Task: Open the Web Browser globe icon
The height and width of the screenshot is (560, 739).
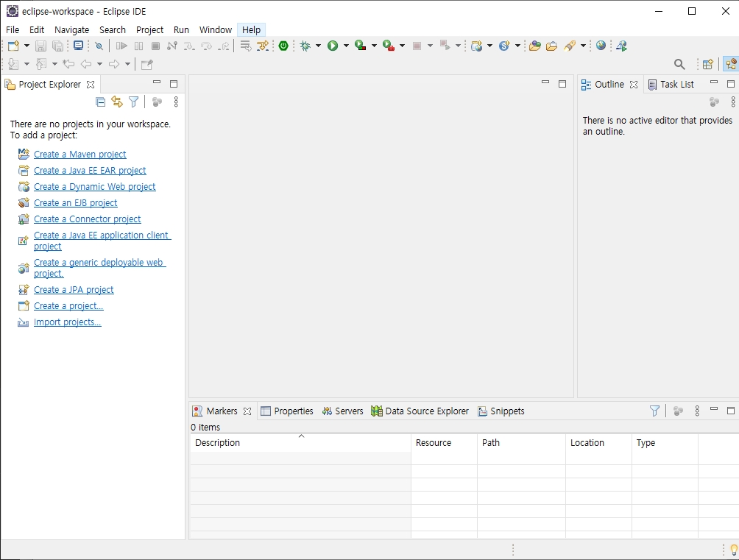Action: click(601, 46)
